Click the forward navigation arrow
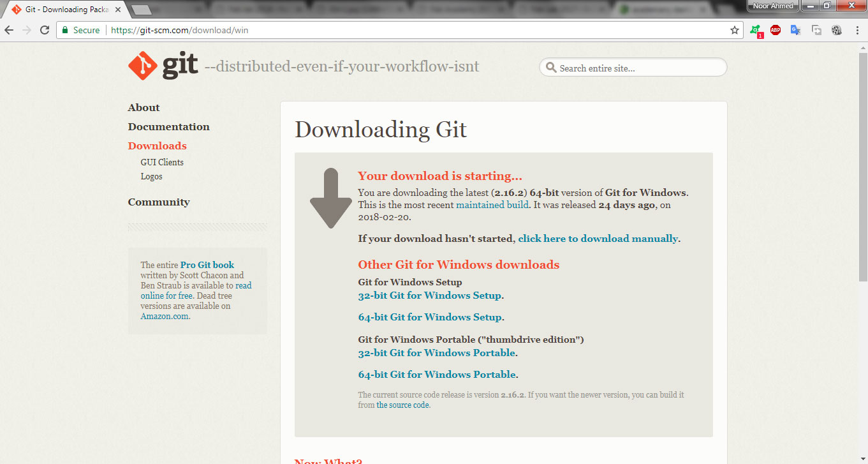 coord(27,30)
